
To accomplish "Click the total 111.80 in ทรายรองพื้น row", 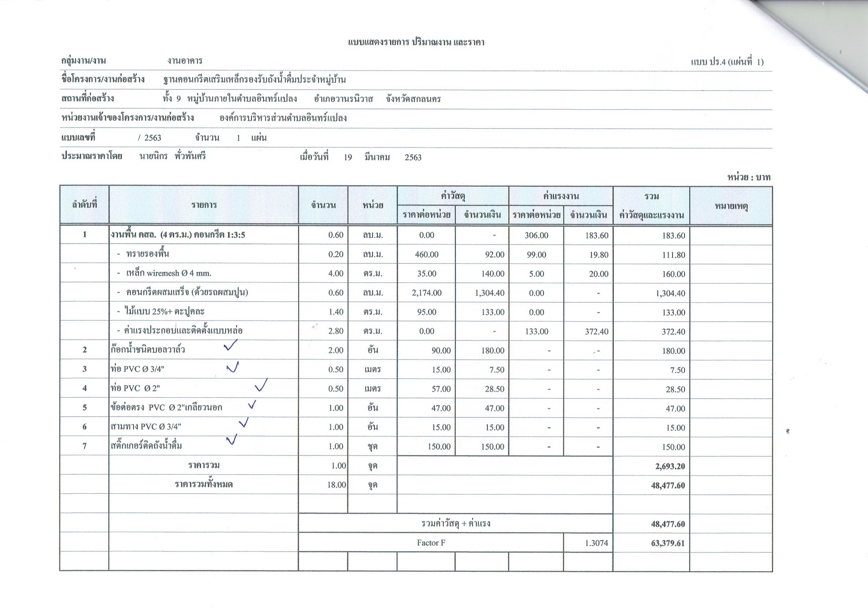I will pos(673,255).
